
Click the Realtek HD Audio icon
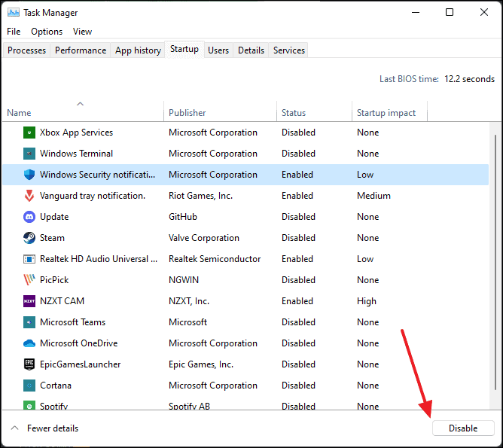pyautogui.click(x=29, y=259)
